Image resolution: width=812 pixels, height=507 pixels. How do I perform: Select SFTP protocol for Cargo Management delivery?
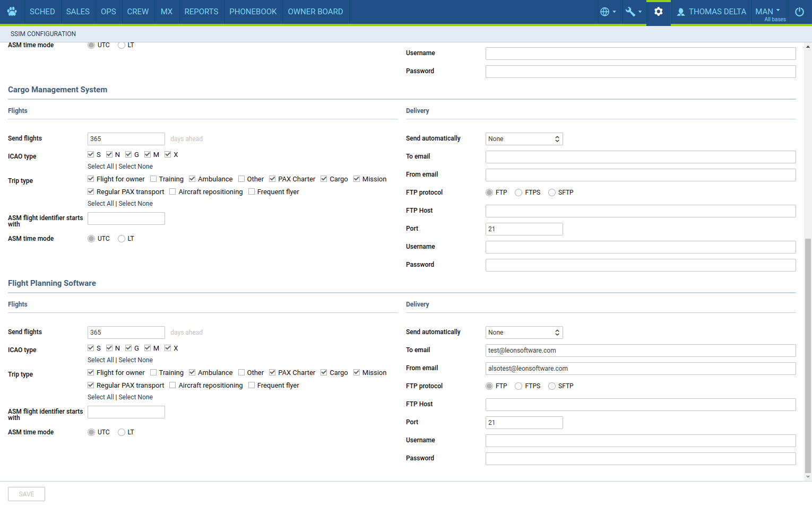coord(552,193)
